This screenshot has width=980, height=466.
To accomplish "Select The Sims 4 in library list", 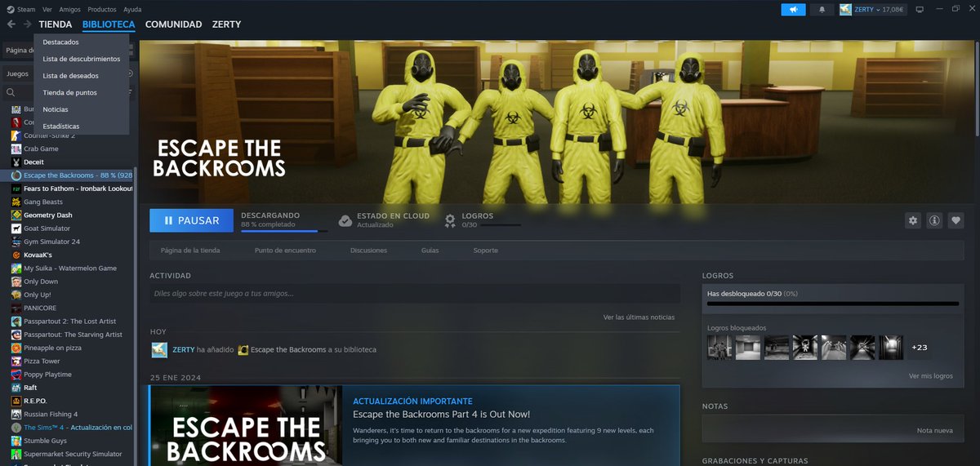I will click(78, 427).
